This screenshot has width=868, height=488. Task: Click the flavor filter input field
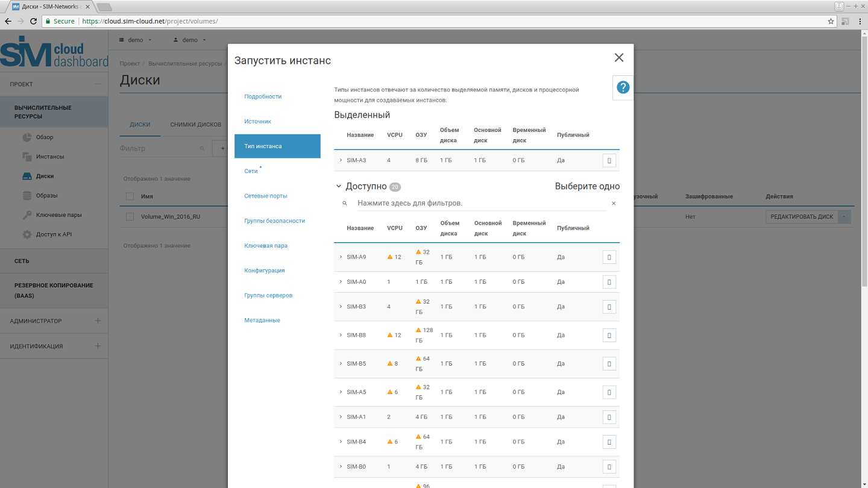pos(479,204)
